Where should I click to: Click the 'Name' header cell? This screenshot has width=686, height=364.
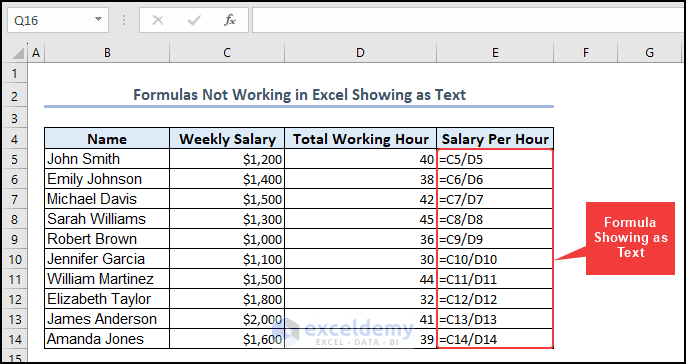[107, 139]
